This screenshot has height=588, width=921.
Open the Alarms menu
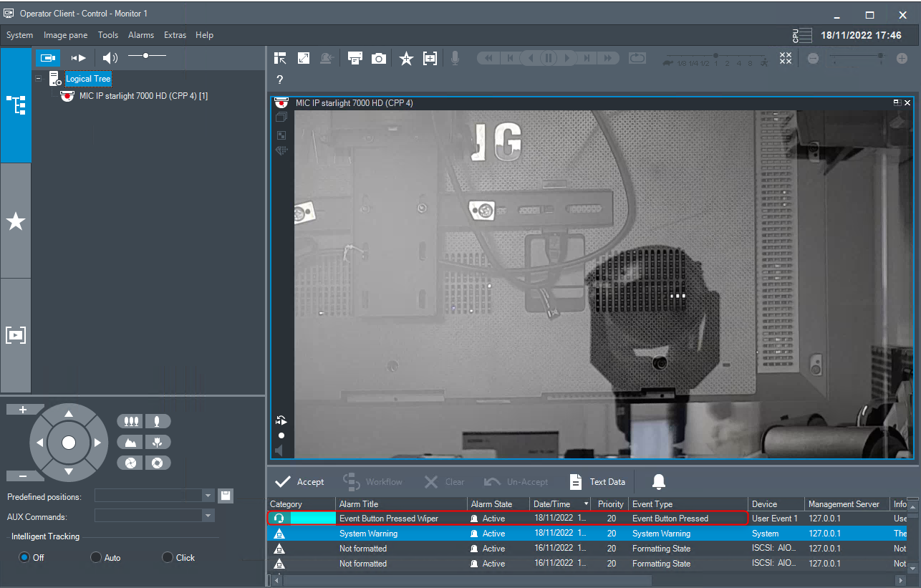tap(141, 35)
